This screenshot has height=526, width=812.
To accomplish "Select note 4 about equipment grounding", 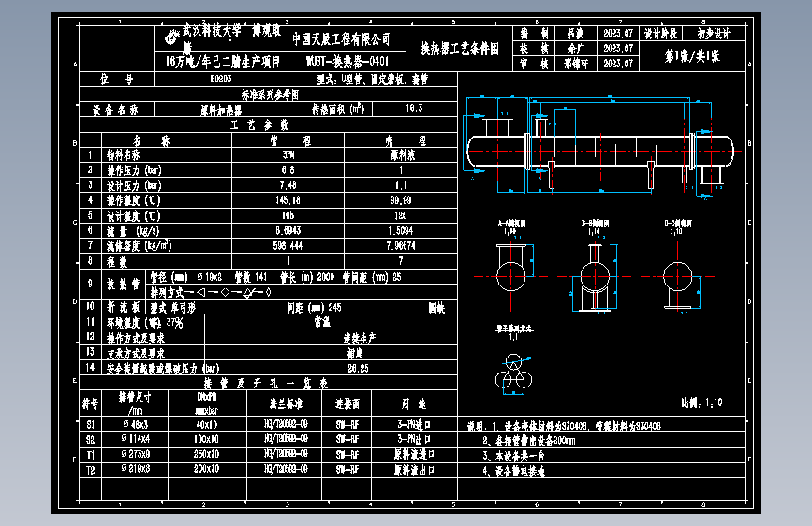I will tap(513, 471).
